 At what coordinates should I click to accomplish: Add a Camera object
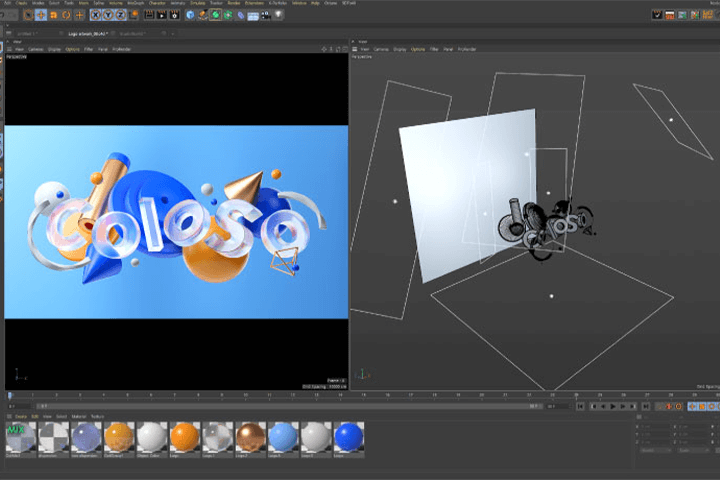(266, 15)
